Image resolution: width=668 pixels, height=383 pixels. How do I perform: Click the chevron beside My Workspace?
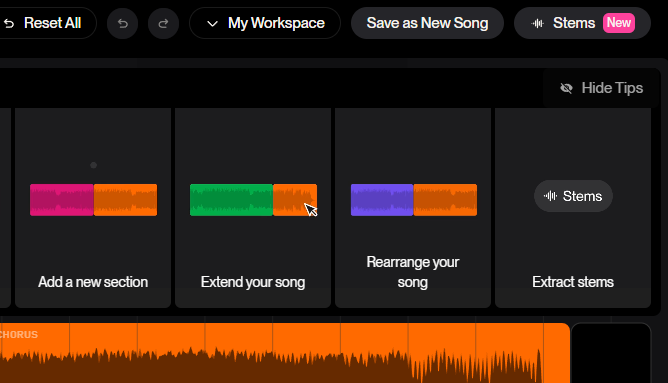tap(212, 24)
